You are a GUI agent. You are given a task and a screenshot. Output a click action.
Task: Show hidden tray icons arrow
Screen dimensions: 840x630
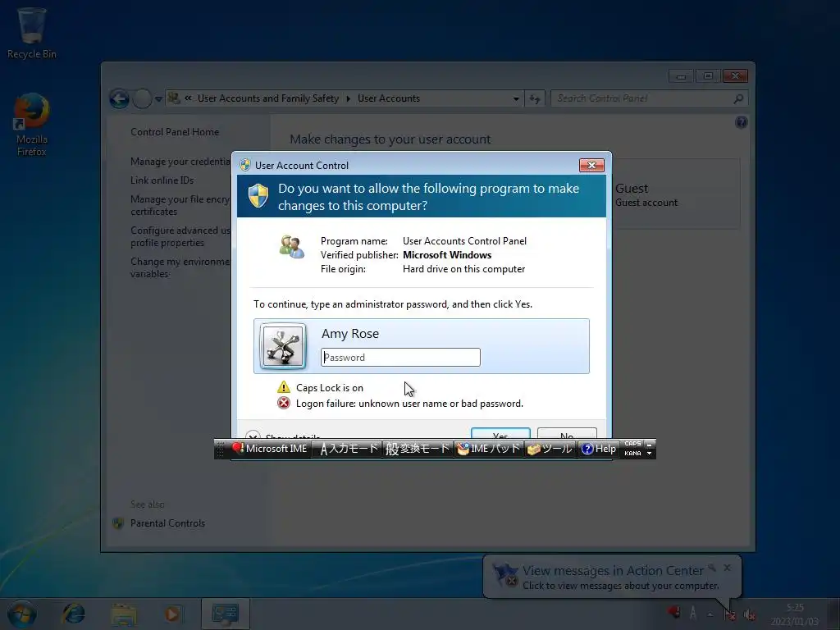point(710,614)
